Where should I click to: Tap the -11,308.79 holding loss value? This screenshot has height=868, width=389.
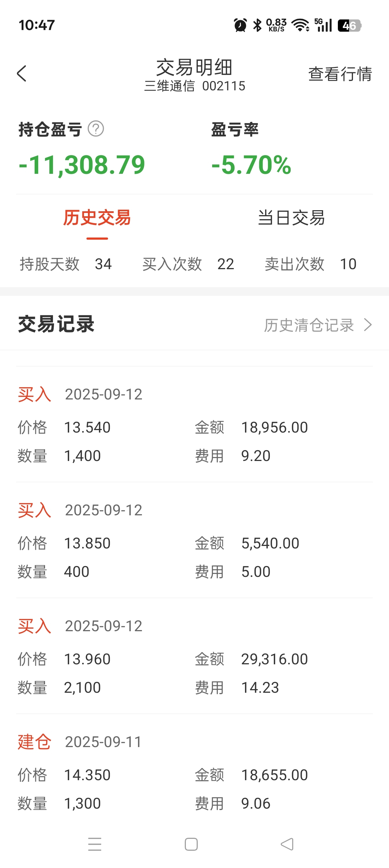pos(82,165)
